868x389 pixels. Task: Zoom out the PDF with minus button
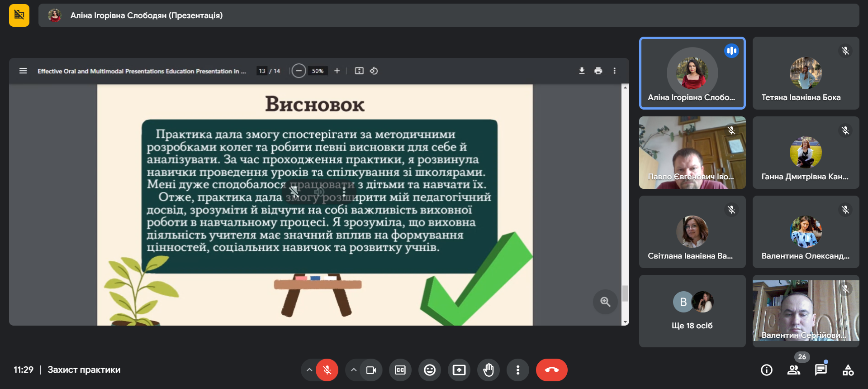click(299, 71)
